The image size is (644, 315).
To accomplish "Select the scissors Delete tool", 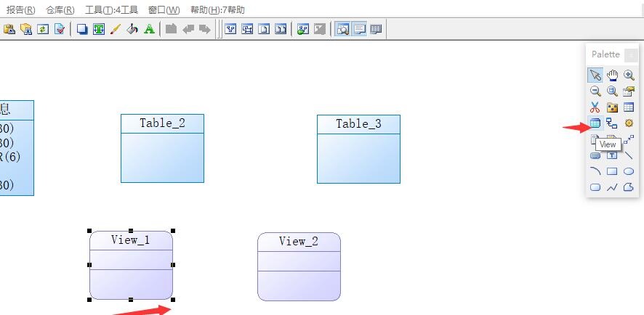I will pos(595,107).
